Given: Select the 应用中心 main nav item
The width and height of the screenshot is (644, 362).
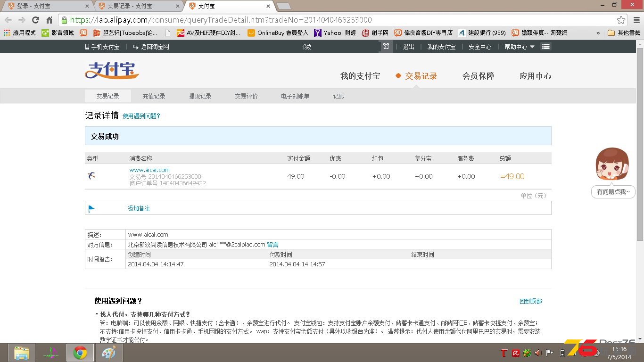Looking at the screenshot, I should (x=535, y=76).
